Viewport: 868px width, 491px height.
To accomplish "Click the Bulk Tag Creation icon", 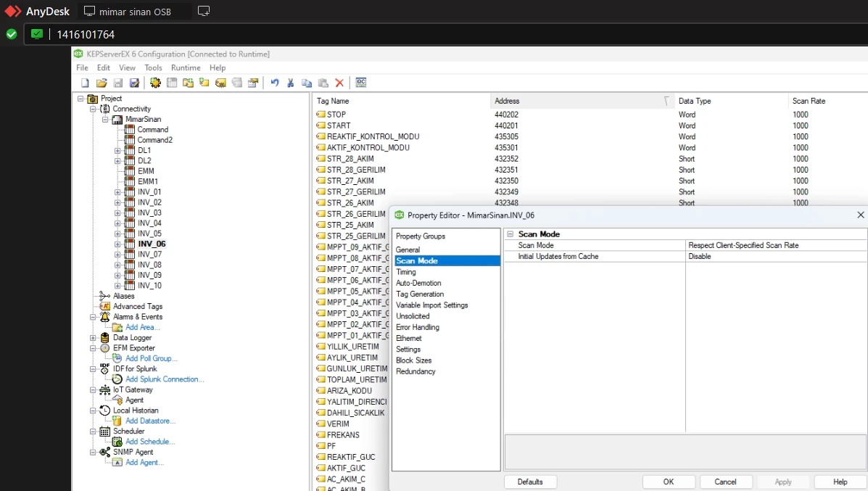I will [220, 83].
